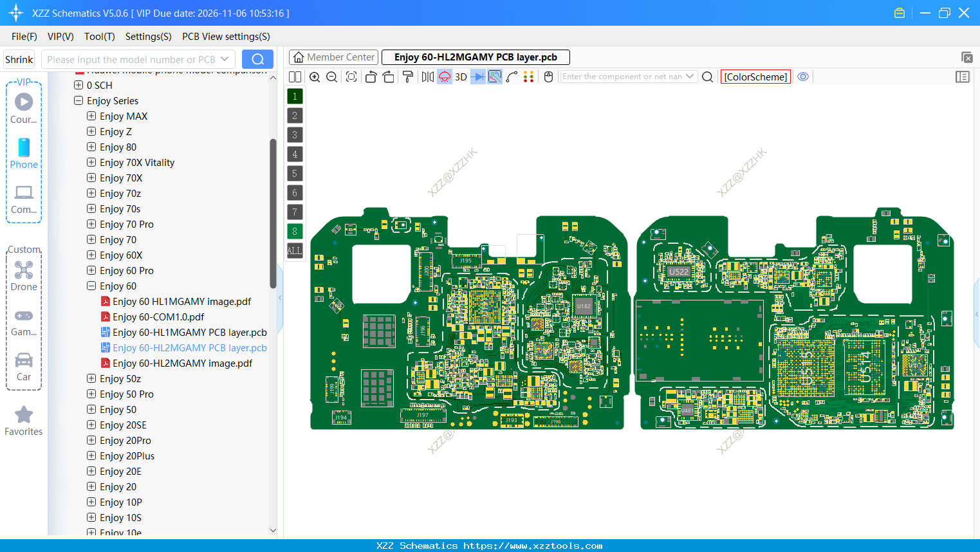Enable PCB layer 3
The height and width of the screenshot is (552, 980).
point(294,134)
